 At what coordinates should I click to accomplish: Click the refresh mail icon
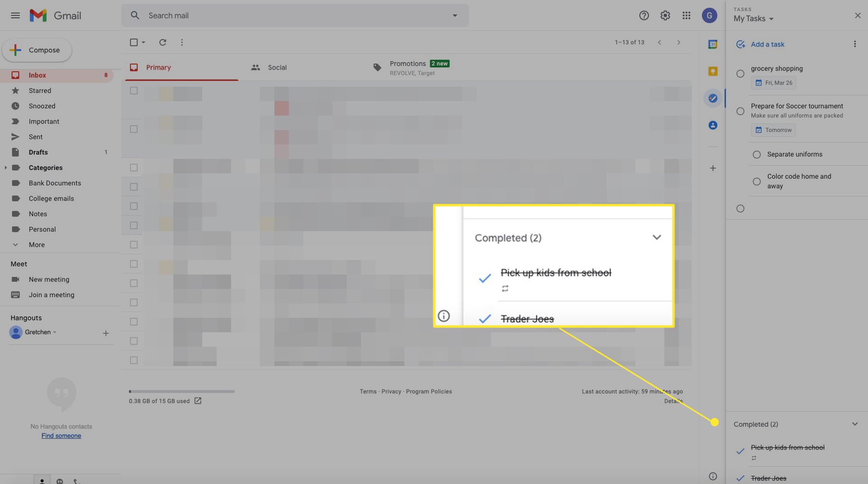pyautogui.click(x=163, y=42)
